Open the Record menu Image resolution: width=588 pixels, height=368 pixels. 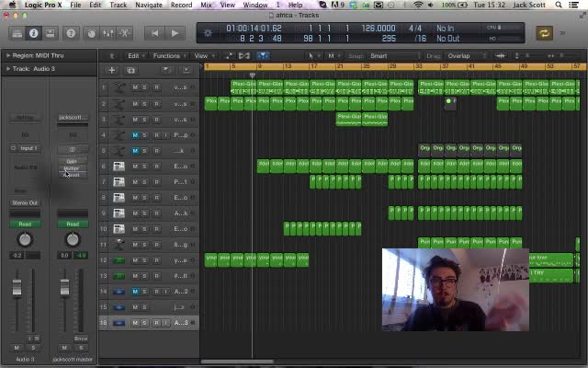[x=181, y=5]
